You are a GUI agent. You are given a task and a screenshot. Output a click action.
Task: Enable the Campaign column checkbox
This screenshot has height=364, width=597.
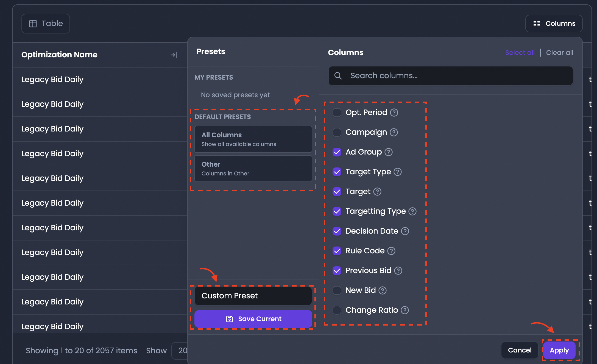tap(337, 132)
